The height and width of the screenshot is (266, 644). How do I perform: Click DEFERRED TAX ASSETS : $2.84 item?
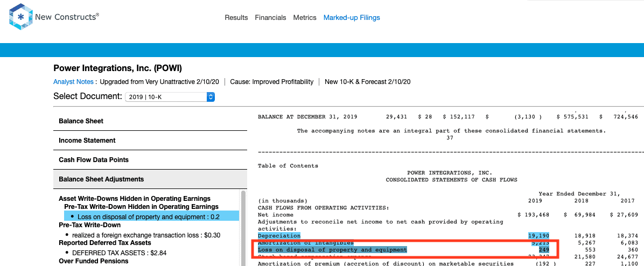pos(119,253)
